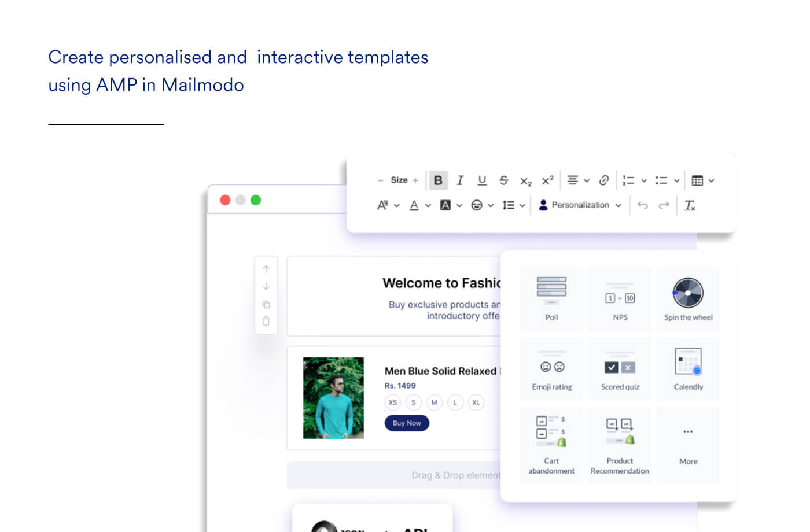Toggle underline formatting
Screen dimensions: 810x532
pos(482,180)
